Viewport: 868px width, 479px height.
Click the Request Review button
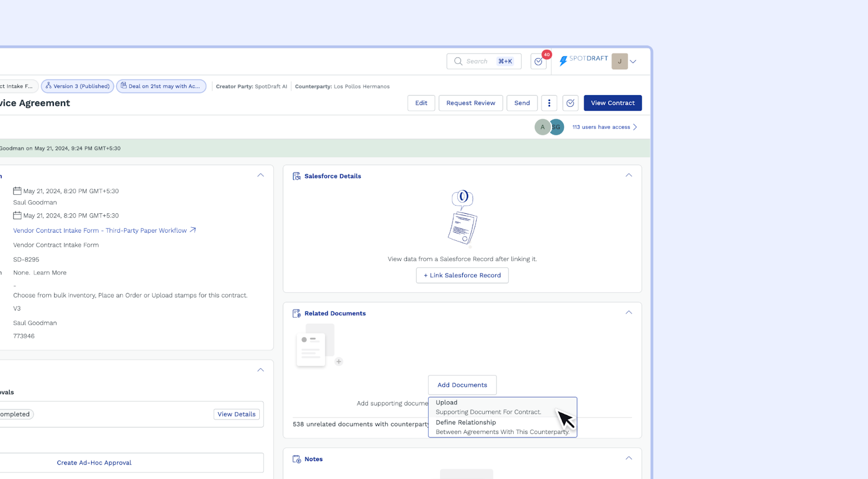pyautogui.click(x=470, y=103)
